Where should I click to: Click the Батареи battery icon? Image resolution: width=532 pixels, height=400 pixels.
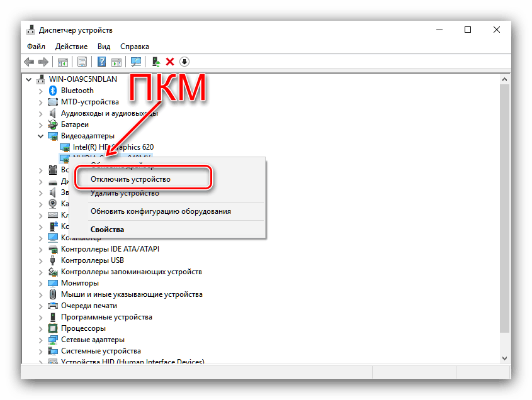[x=53, y=125]
